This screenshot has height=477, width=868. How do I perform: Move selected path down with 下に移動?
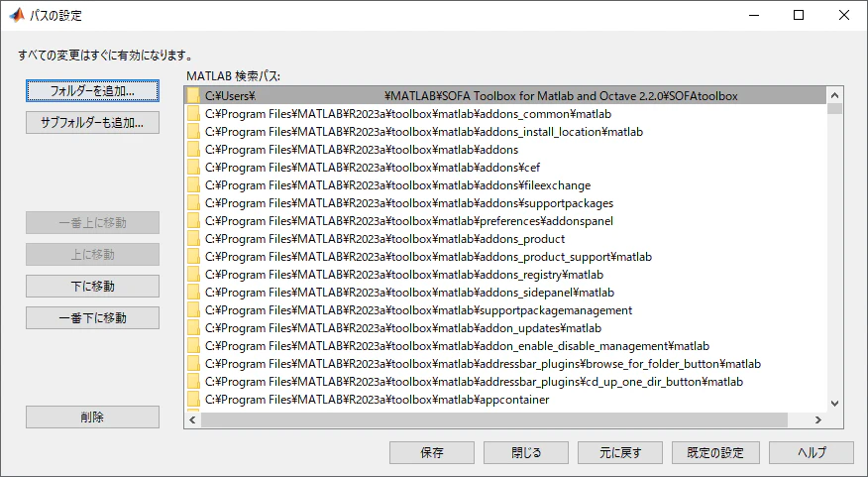(x=92, y=287)
